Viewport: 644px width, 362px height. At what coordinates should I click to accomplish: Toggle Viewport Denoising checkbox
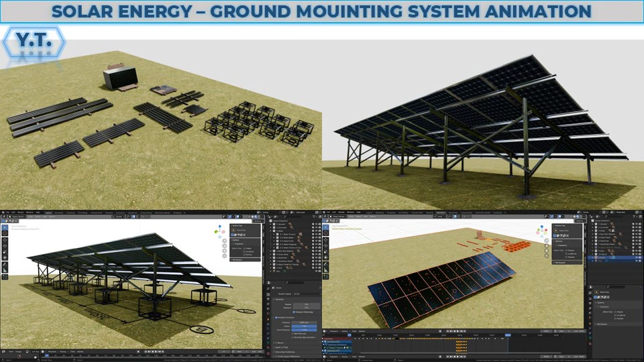click(294, 312)
